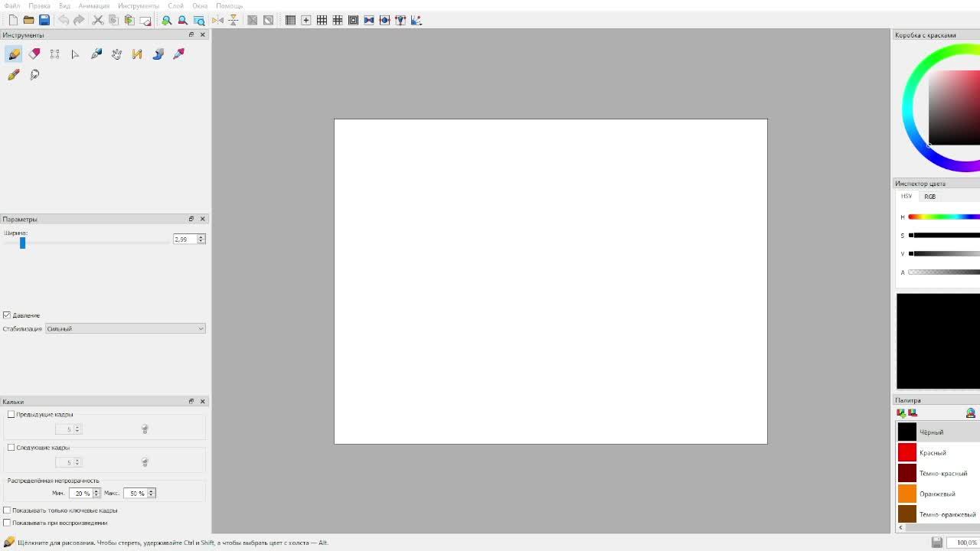Open a file with folder icon
The height and width of the screenshot is (551, 980).
[x=28, y=20]
